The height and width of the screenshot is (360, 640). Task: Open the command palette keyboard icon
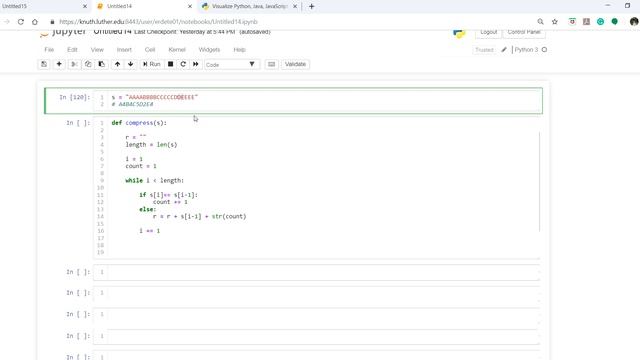pyautogui.click(x=271, y=64)
